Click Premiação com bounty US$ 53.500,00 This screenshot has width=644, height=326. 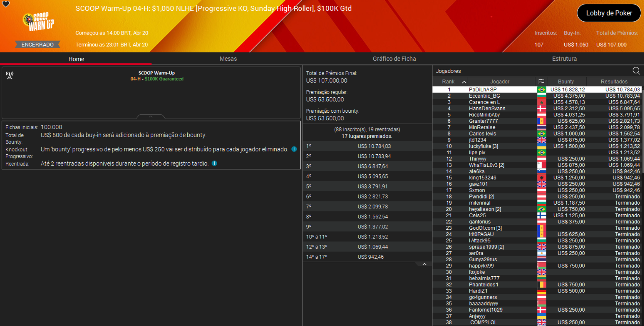point(325,118)
